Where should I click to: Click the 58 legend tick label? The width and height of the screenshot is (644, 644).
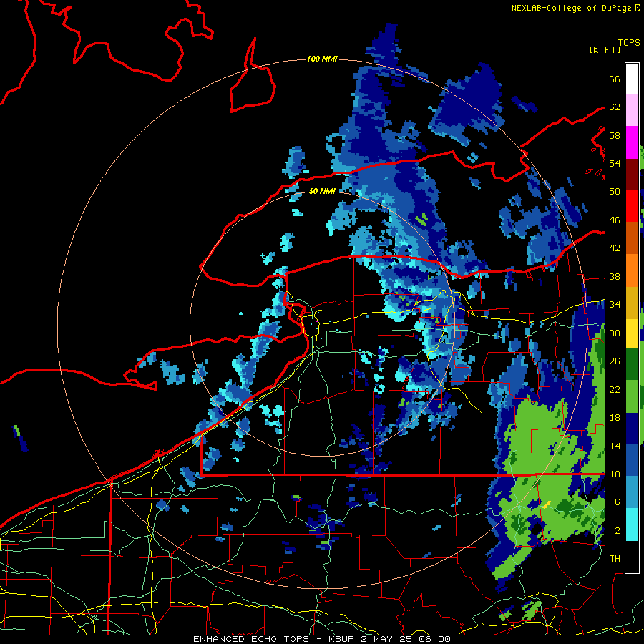click(615, 135)
